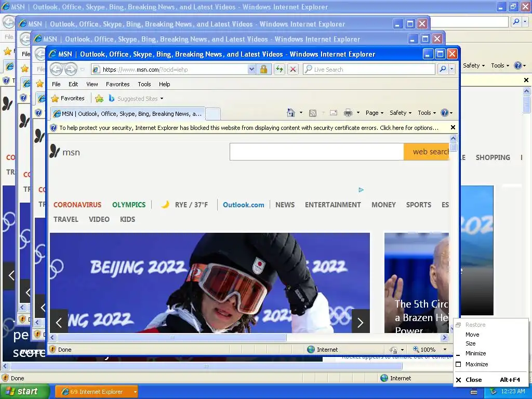This screenshot has height=399, width=532.
Task: Click the security lock icon in address bar
Action: (263, 70)
